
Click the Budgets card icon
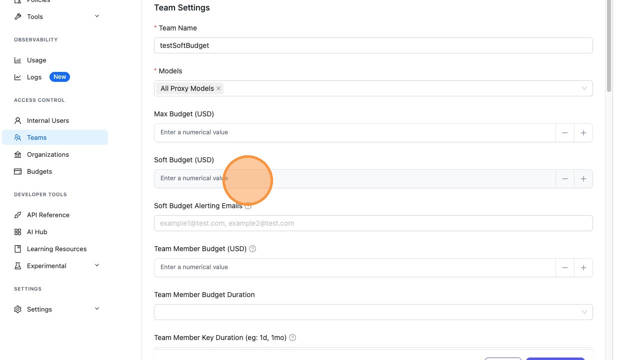pos(18,172)
